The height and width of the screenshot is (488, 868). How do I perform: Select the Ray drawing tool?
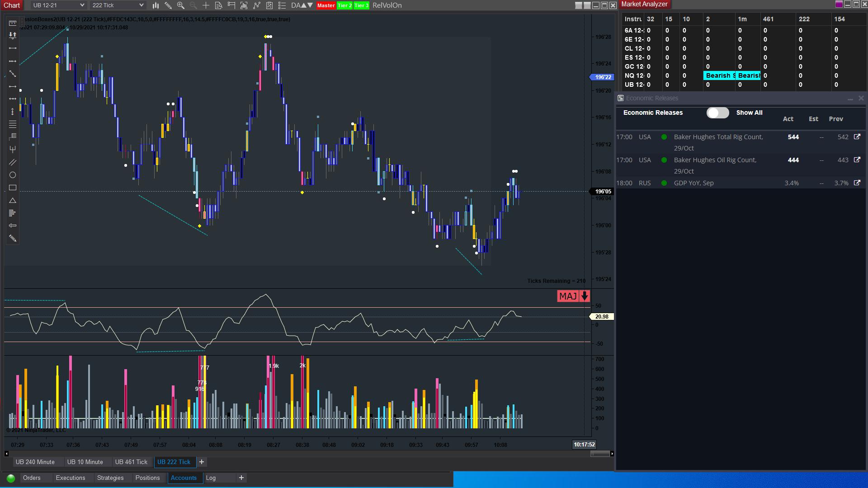coord(13,61)
